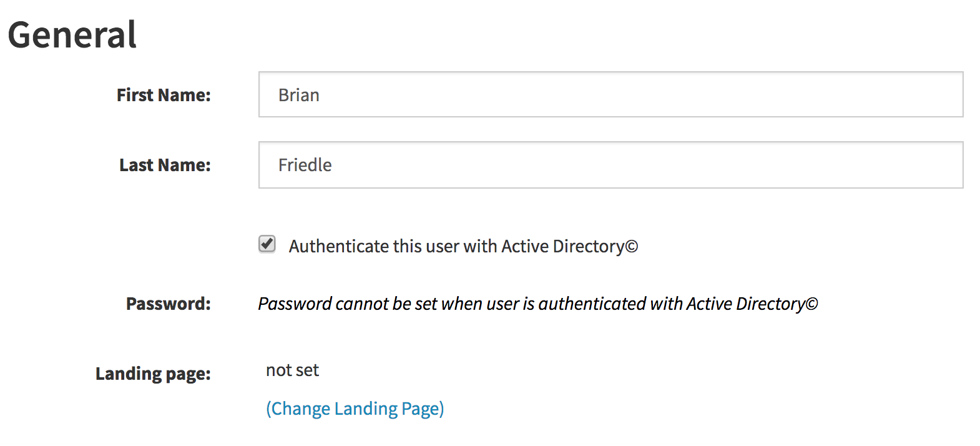Focus the Last Name text box
This screenshot has height=446, width=980.
pyautogui.click(x=611, y=165)
